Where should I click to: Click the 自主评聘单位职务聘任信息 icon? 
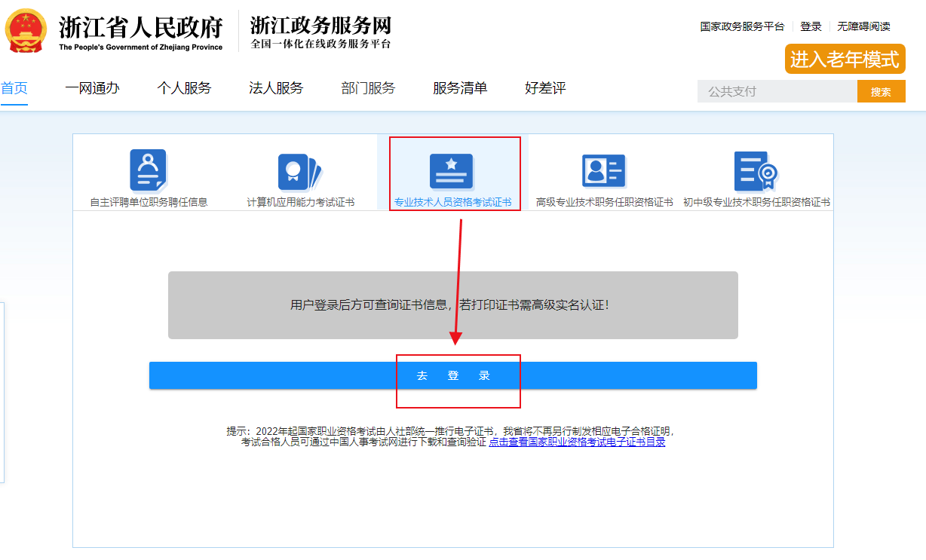147,172
